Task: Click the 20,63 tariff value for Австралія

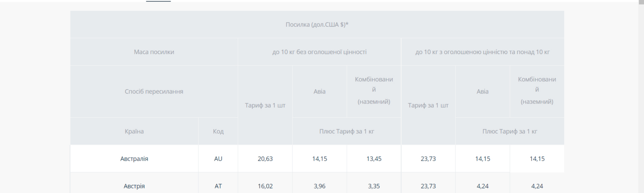Action: click(x=265, y=159)
